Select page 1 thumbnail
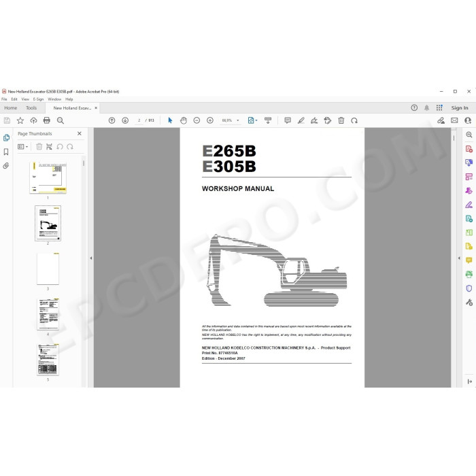Screen dimensions: 476x476 tap(48, 178)
